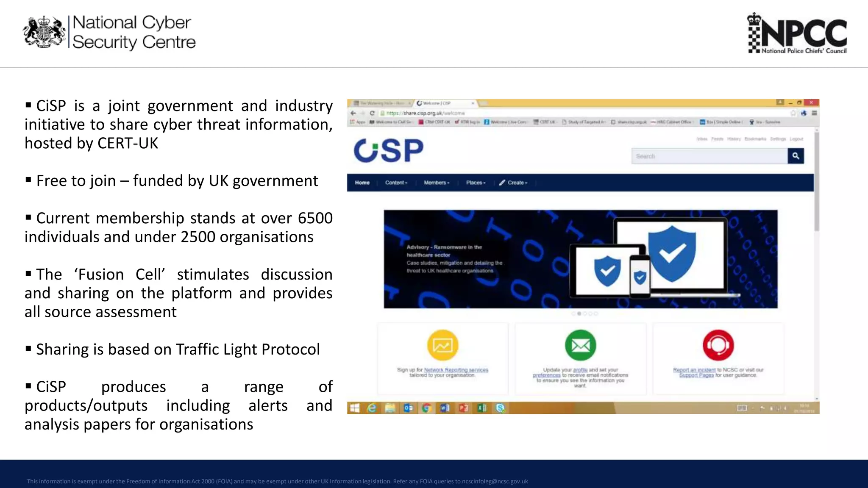Click the NPCC logo
Image resolution: width=868 pixels, height=488 pixels.
tap(797, 33)
